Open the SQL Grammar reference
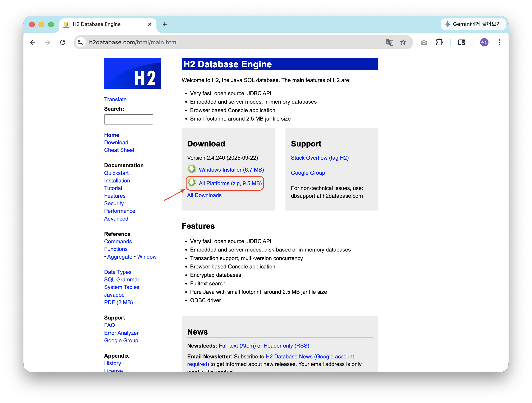The image size is (532, 403). click(x=122, y=280)
